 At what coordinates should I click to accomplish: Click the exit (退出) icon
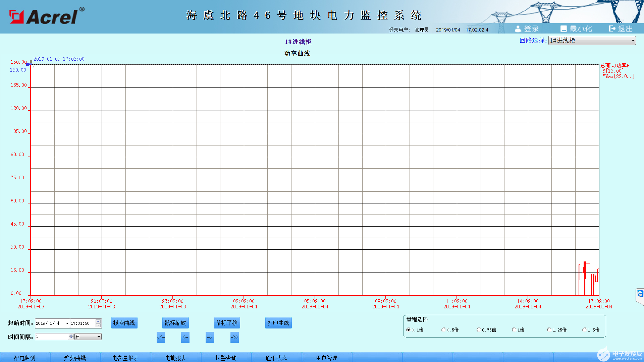click(612, 29)
